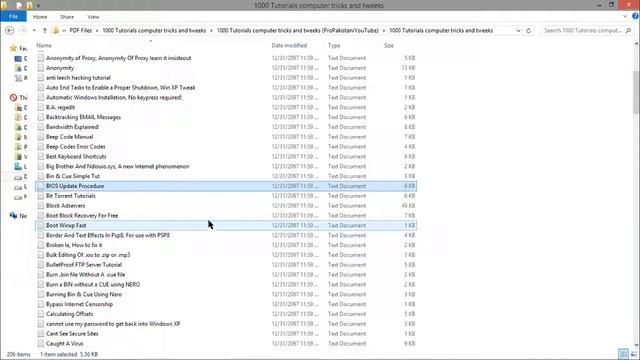The image size is (640, 360).
Task: Sort by the Type column header
Action: point(334,45)
